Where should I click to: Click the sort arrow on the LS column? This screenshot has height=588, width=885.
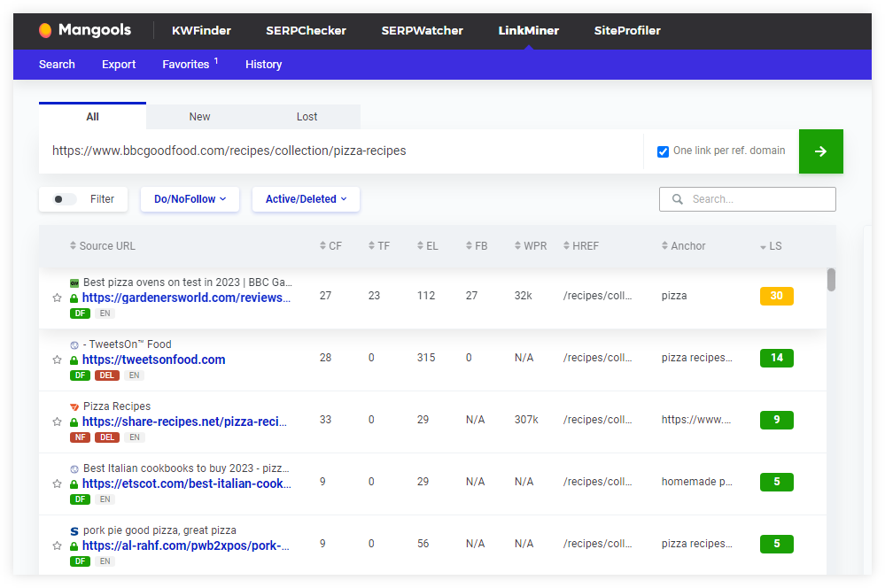pyautogui.click(x=764, y=245)
